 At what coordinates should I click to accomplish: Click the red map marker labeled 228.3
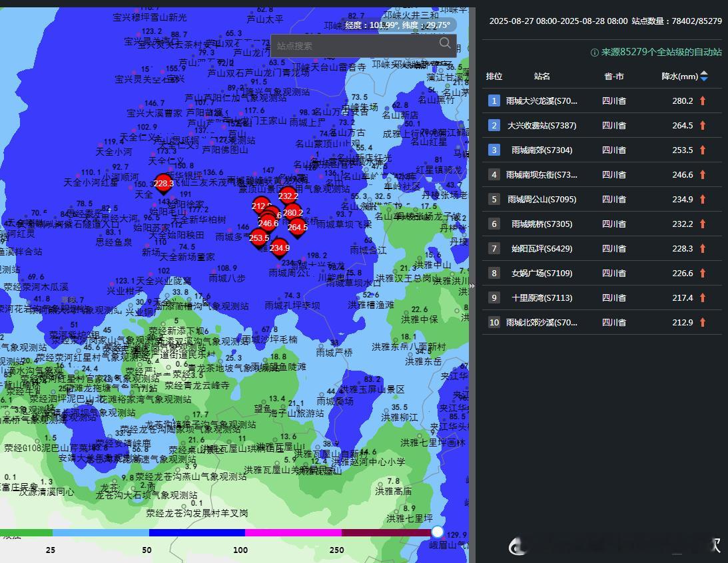[x=163, y=184]
